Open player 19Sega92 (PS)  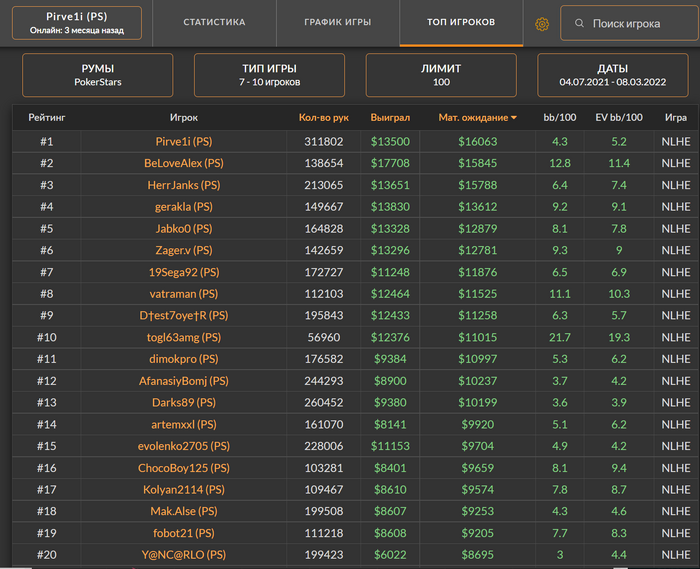coord(184,272)
